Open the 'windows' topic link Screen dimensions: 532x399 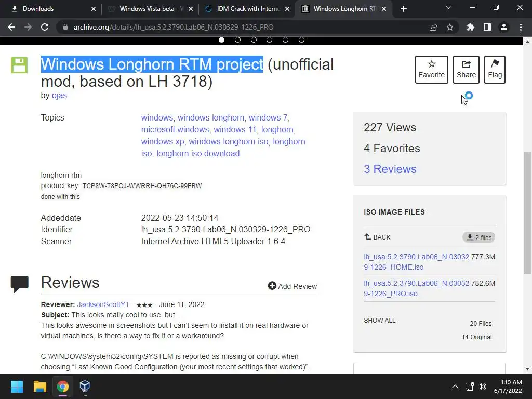tap(157, 118)
